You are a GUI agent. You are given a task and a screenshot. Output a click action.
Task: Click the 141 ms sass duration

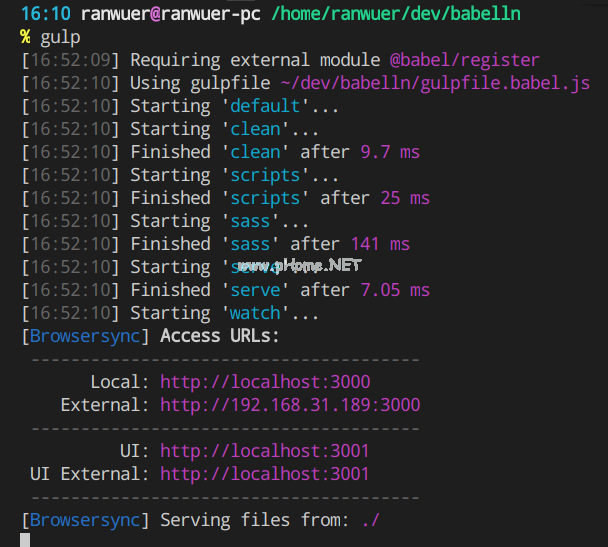tap(380, 244)
